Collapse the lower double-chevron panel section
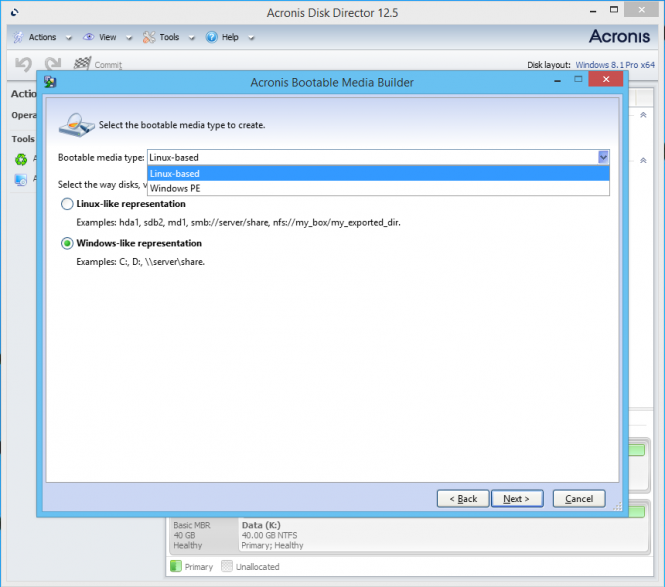The image size is (665, 587). (643, 160)
